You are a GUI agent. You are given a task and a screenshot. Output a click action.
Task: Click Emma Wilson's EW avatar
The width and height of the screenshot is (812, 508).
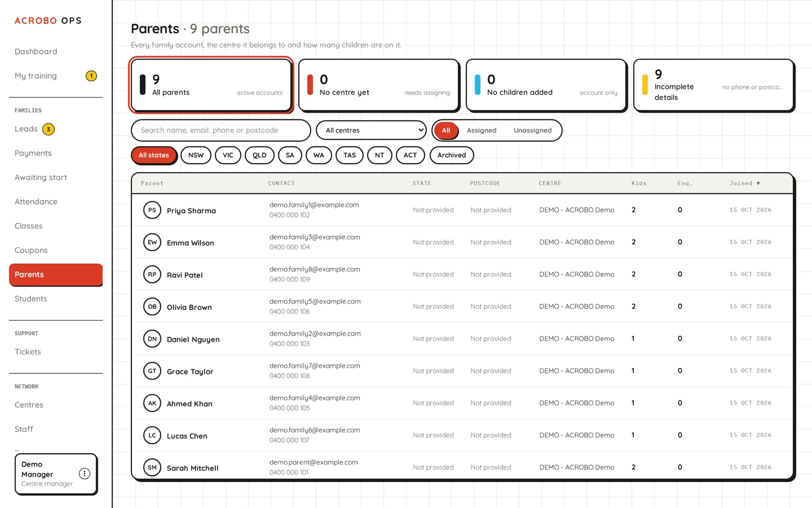(x=152, y=242)
